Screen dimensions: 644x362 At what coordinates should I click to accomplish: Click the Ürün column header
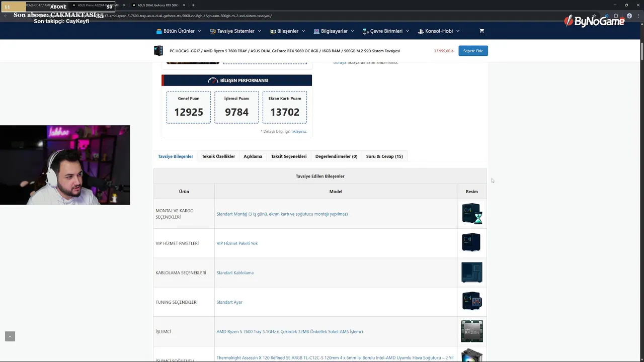pos(184,191)
